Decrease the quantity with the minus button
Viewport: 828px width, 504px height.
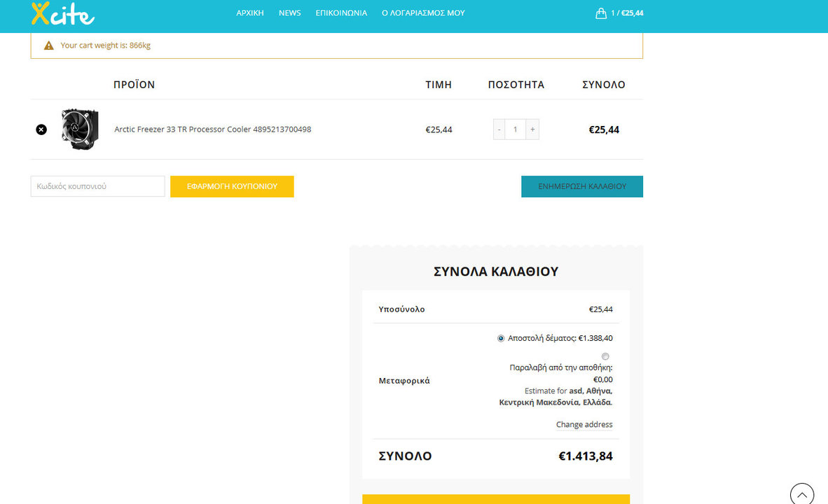pos(499,129)
